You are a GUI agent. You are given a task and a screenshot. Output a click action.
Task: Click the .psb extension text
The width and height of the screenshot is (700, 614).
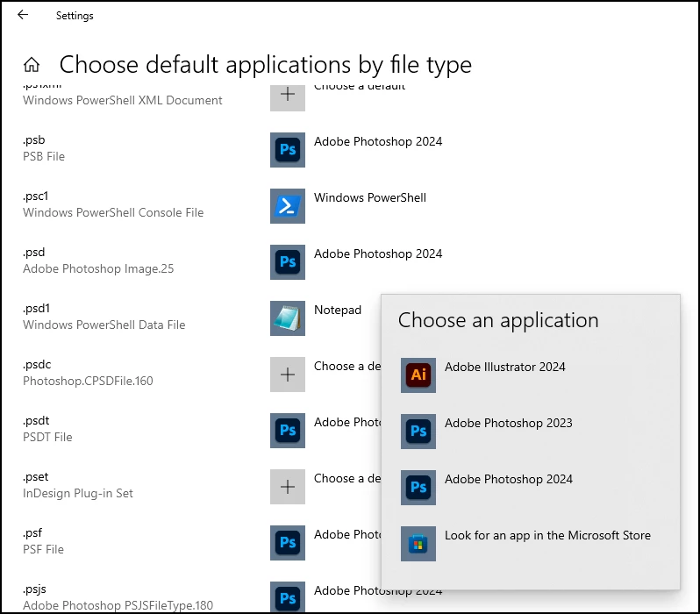click(x=34, y=140)
